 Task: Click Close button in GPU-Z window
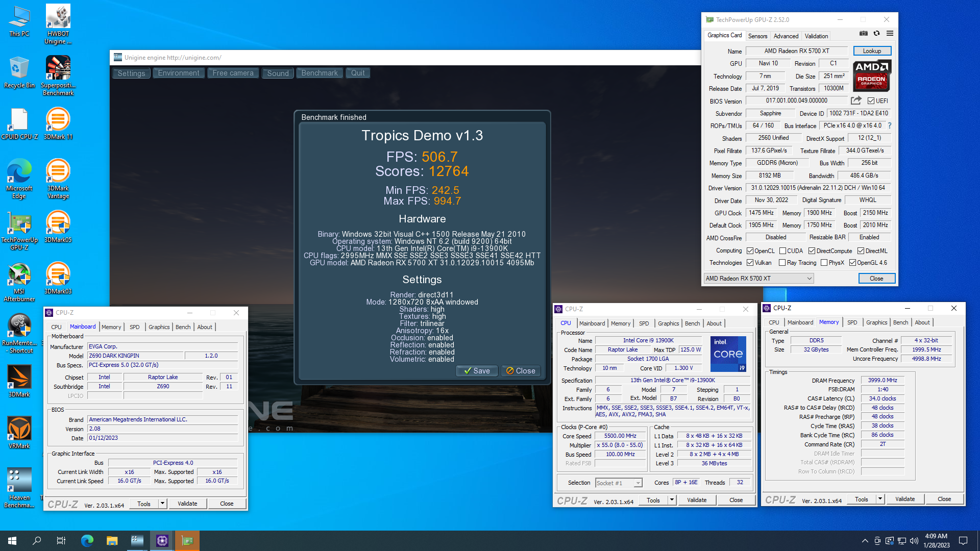(876, 279)
